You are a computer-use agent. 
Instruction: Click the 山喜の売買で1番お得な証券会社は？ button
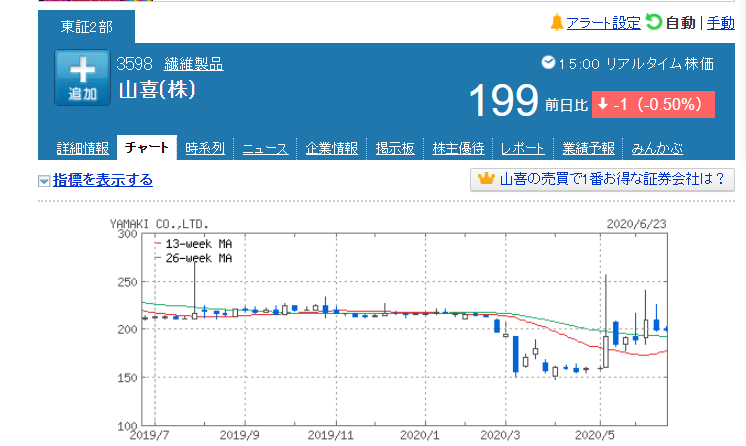(602, 179)
